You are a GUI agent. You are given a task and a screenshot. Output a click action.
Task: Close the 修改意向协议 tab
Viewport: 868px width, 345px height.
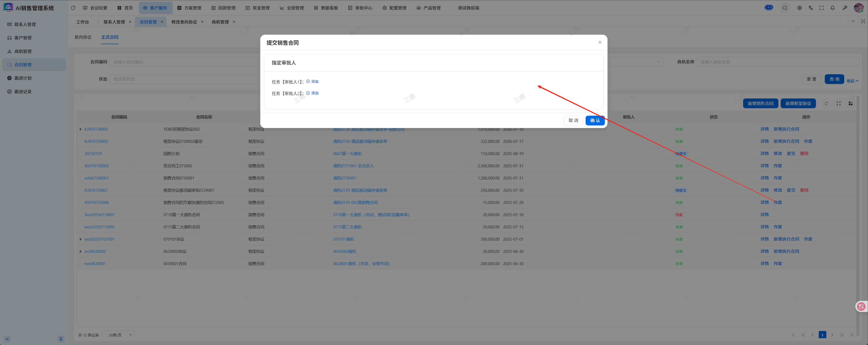tap(202, 22)
